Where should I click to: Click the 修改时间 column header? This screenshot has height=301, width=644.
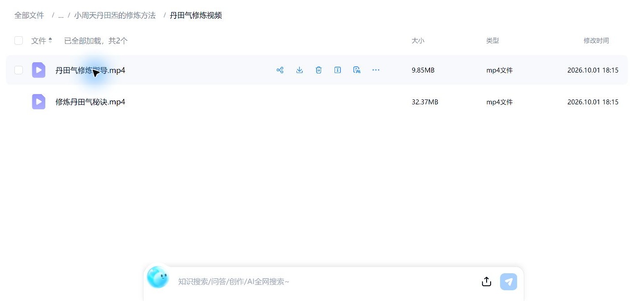pyautogui.click(x=596, y=41)
